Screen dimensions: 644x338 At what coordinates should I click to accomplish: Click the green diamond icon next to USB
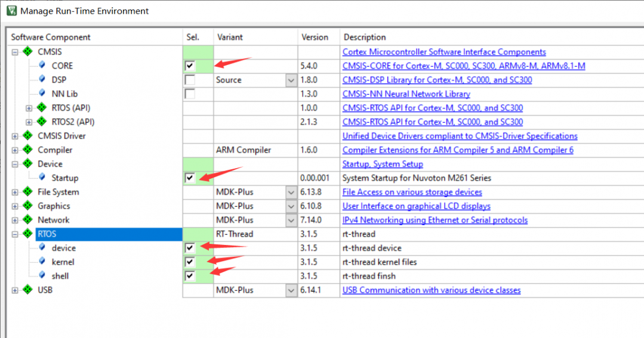click(x=27, y=290)
